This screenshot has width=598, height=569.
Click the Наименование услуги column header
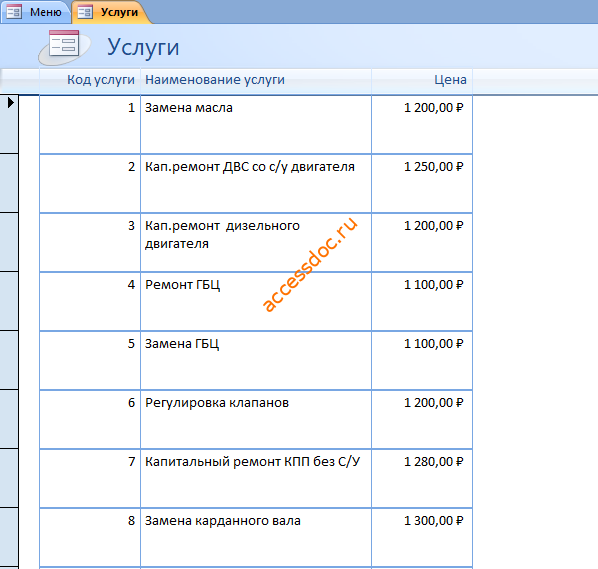[256, 80]
